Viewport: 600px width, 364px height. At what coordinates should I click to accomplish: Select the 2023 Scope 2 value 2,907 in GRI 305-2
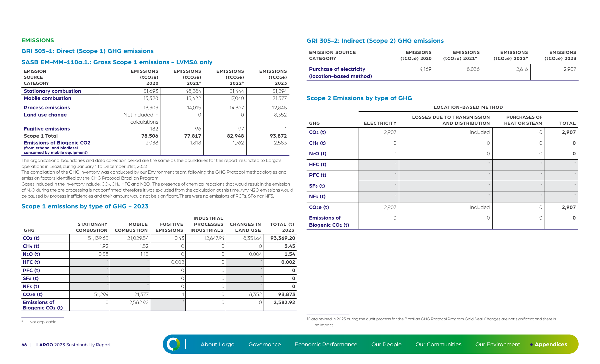[570, 69]
